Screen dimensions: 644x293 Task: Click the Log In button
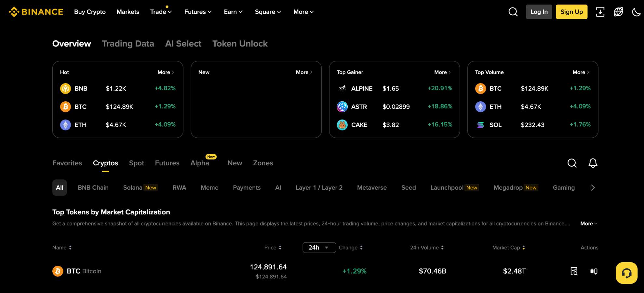click(x=539, y=12)
